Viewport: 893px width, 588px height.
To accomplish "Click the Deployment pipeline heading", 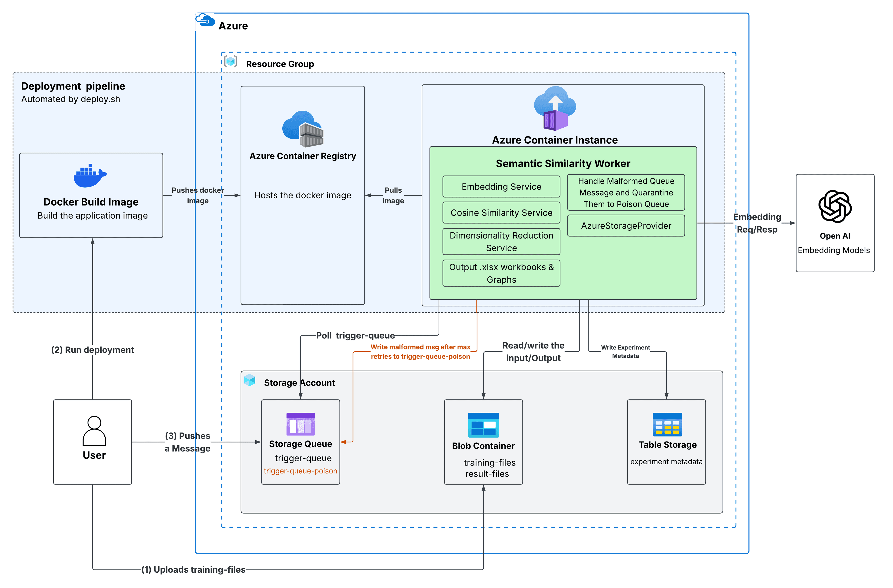I will [x=73, y=86].
